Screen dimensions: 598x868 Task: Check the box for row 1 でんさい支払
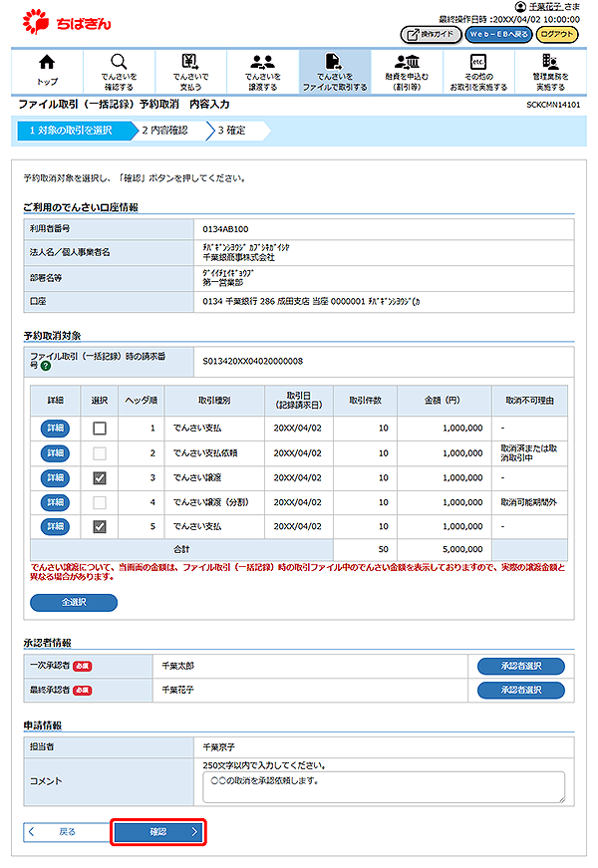100,428
